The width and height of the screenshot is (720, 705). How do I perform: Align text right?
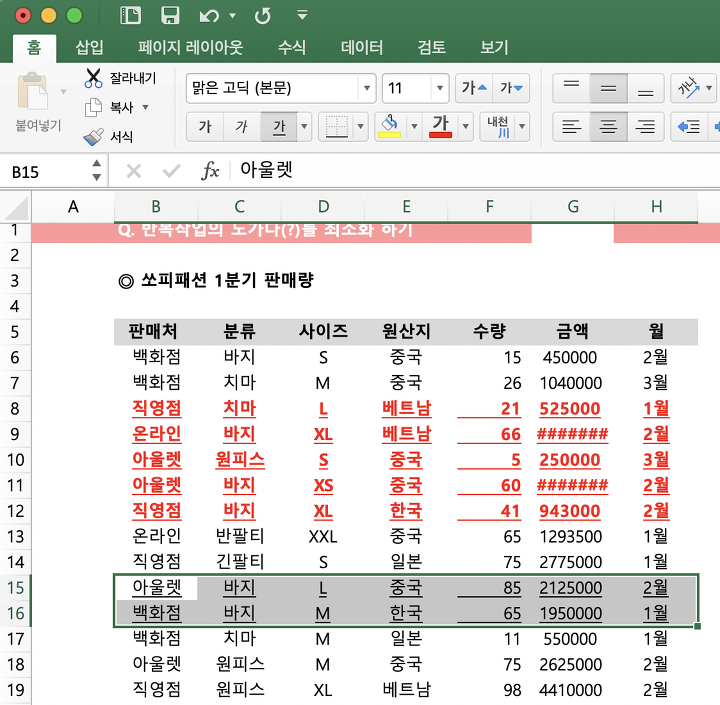coord(645,126)
